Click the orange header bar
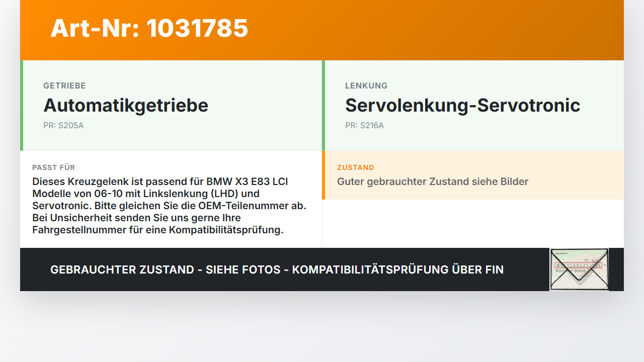Screen dimensions: 644x362 point(322,30)
